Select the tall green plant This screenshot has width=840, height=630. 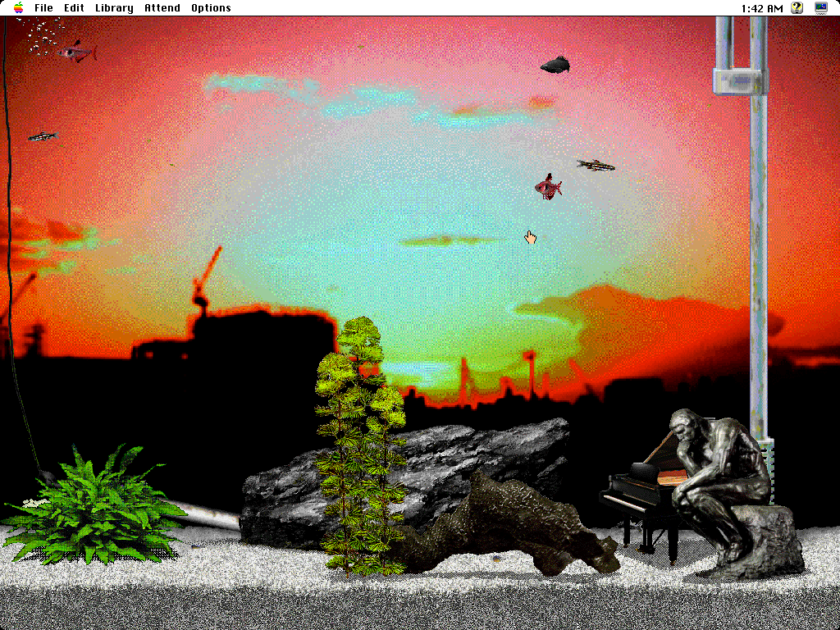coord(360,447)
